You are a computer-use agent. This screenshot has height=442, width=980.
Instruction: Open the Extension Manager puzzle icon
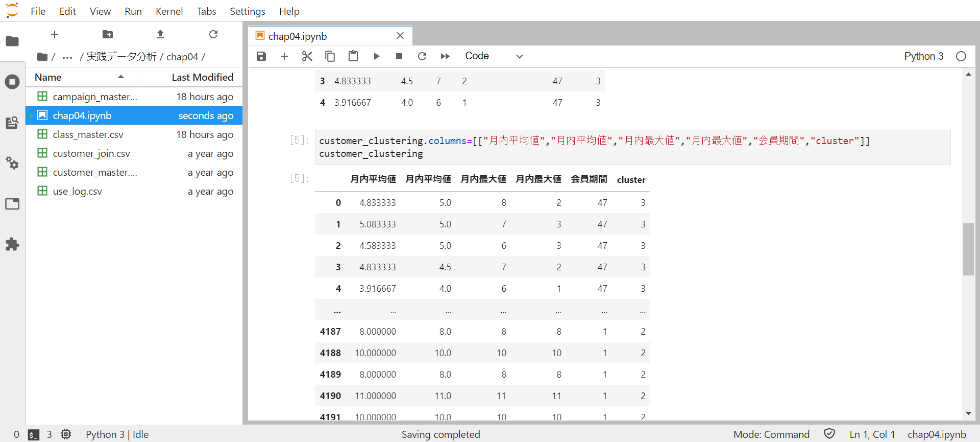coord(12,244)
